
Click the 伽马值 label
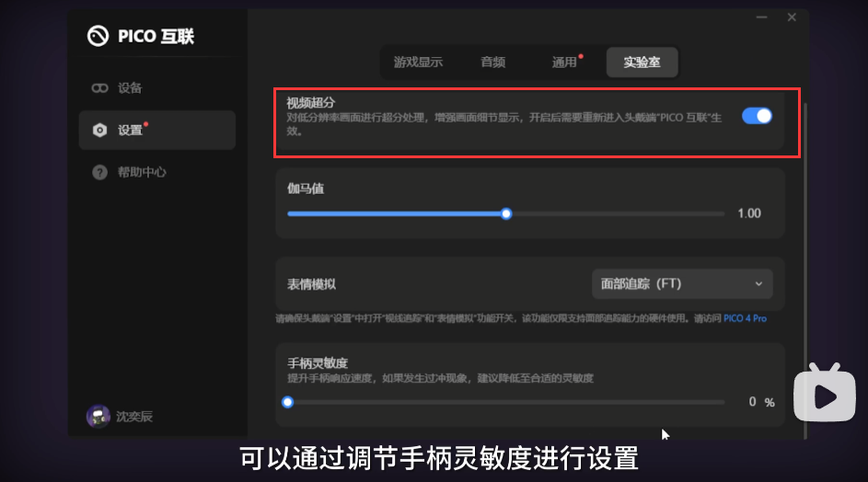coord(306,189)
